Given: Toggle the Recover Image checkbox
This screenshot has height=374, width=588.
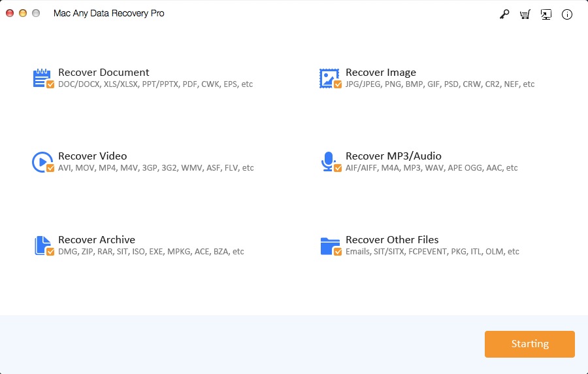Looking at the screenshot, I should pyautogui.click(x=338, y=84).
